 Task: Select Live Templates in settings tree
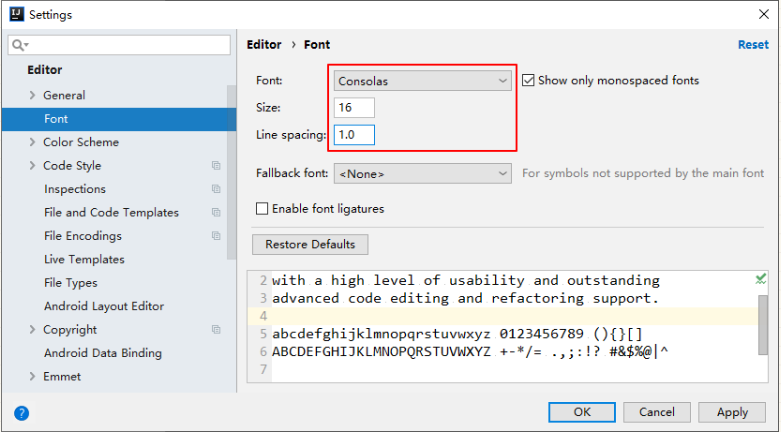84,260
